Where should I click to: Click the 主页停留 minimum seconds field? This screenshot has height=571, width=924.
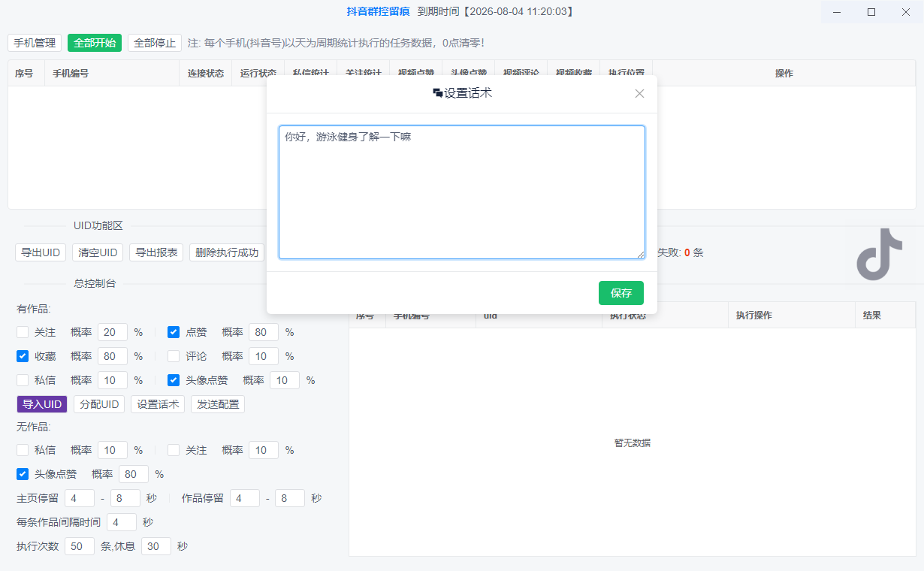point(80,498)
